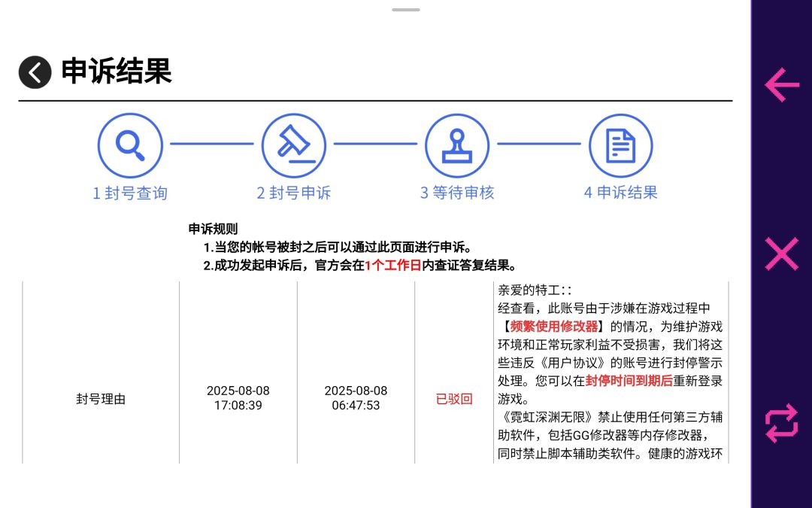
Task: Click the red '频繁使用修改器' text
Action: coord(554,327)
